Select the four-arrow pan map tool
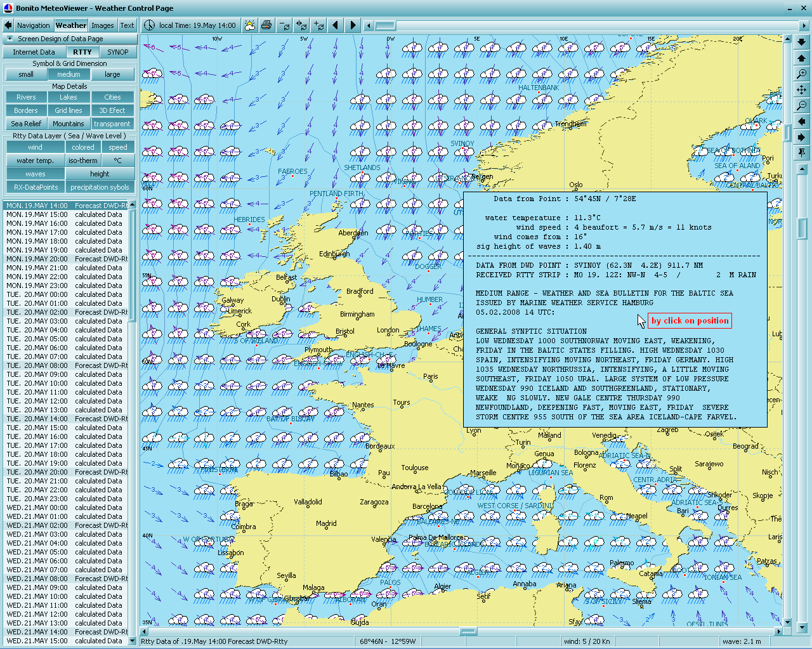812x649 pixels. (802, 90)
